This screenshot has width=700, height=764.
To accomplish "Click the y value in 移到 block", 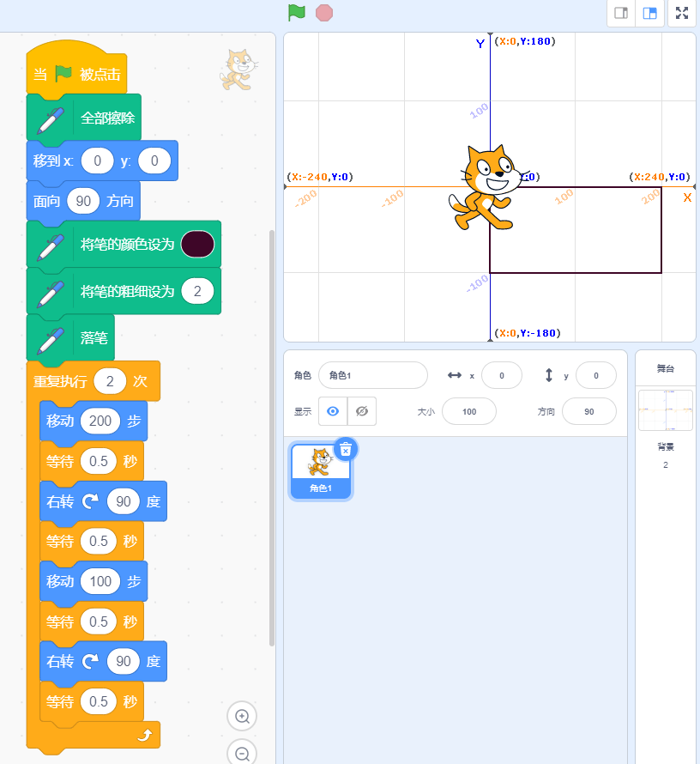I will (x=154, y=161).
